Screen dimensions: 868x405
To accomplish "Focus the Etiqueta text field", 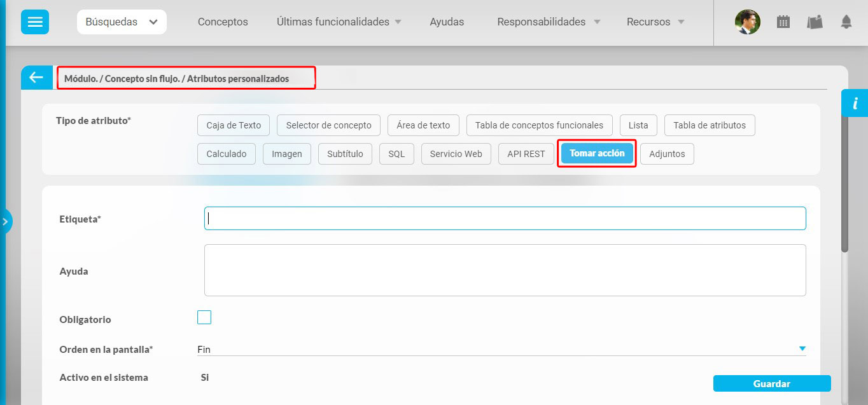I will [505, 218].
